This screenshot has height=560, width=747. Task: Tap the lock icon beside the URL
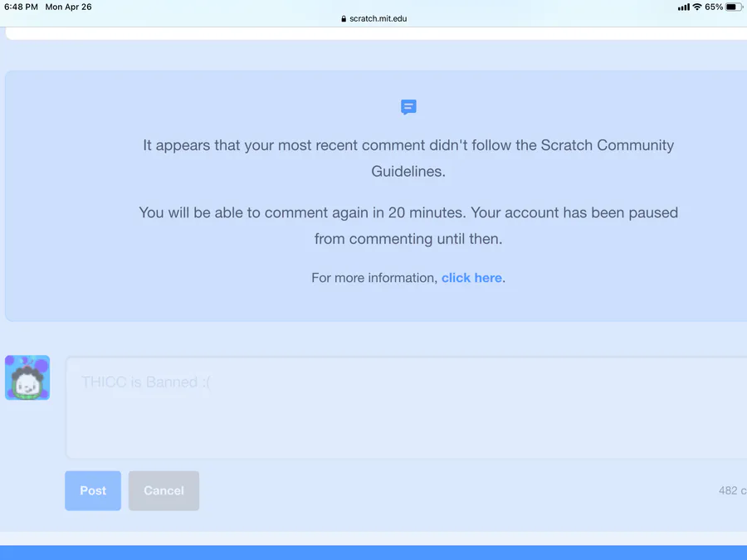click(x=344, y=18)
